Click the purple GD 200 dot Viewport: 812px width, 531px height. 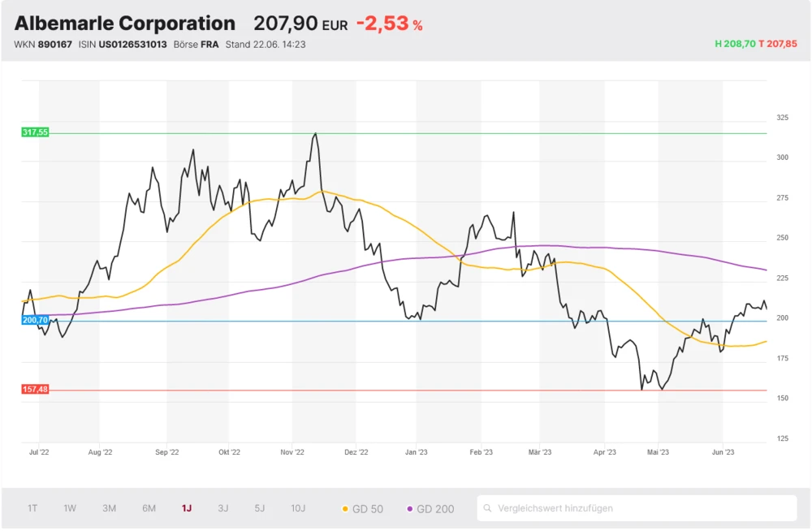410,509
